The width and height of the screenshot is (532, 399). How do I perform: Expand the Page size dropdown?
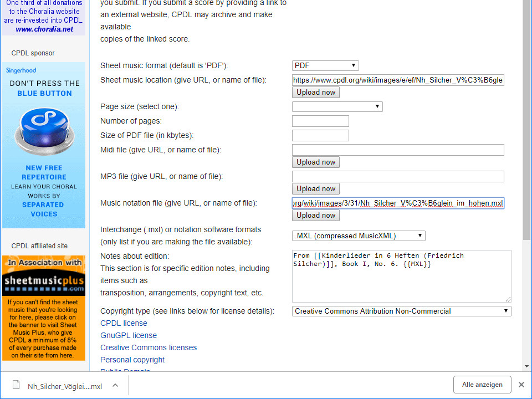point(337,106)
